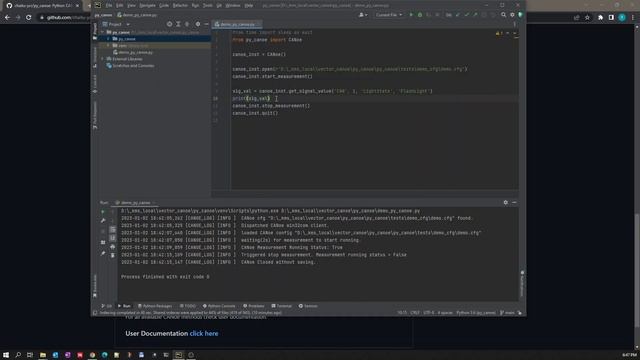Image resolution: width=640 pixels, height=360 pixels.
Task: Collapse the py_canoe root project node
Action: pyautogui.click(x=103, y=32)
